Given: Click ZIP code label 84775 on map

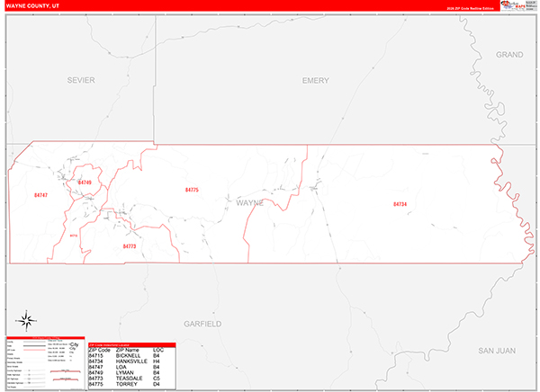Looking at the screenshot, I should (192, 190).
